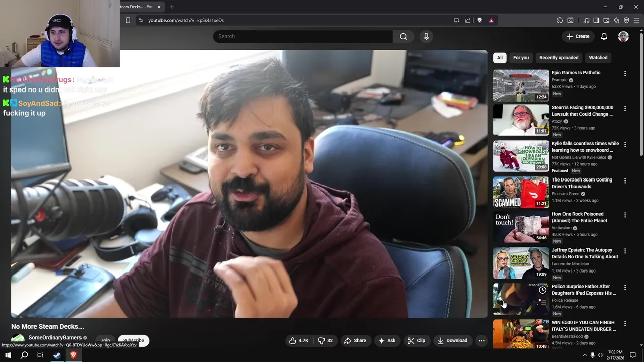Click the install/cast screen icon in address bar
644x362 pixels.
point(456,20)
